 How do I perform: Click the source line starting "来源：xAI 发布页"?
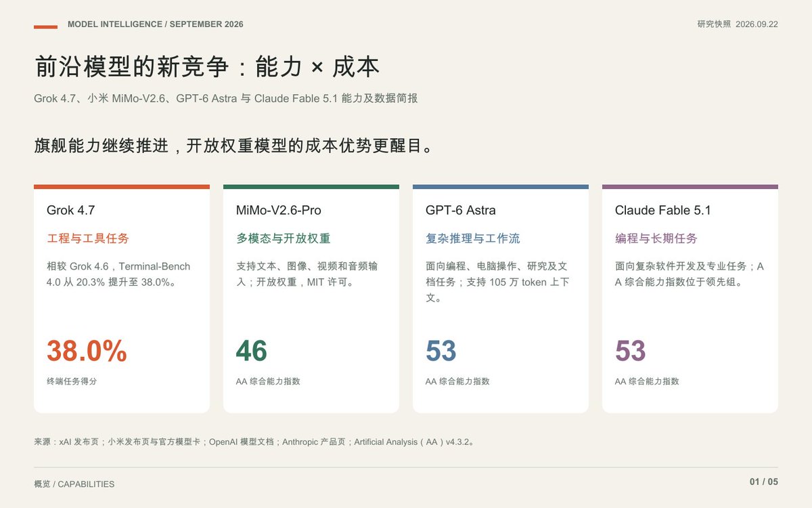254,442
